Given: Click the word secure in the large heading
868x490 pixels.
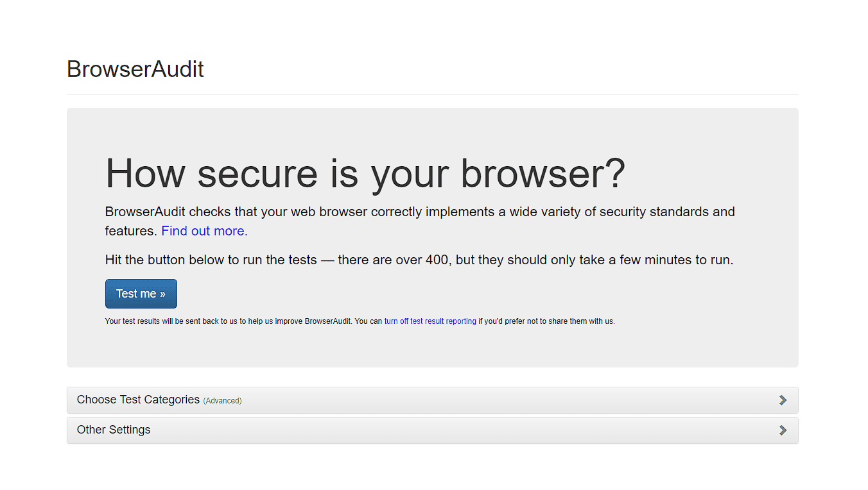Looking at the screenshot, I should [x=257, y=173].
